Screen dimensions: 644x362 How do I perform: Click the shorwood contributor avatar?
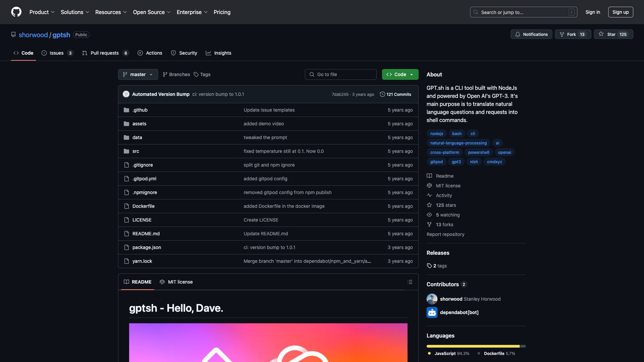(x=432, y=299)
